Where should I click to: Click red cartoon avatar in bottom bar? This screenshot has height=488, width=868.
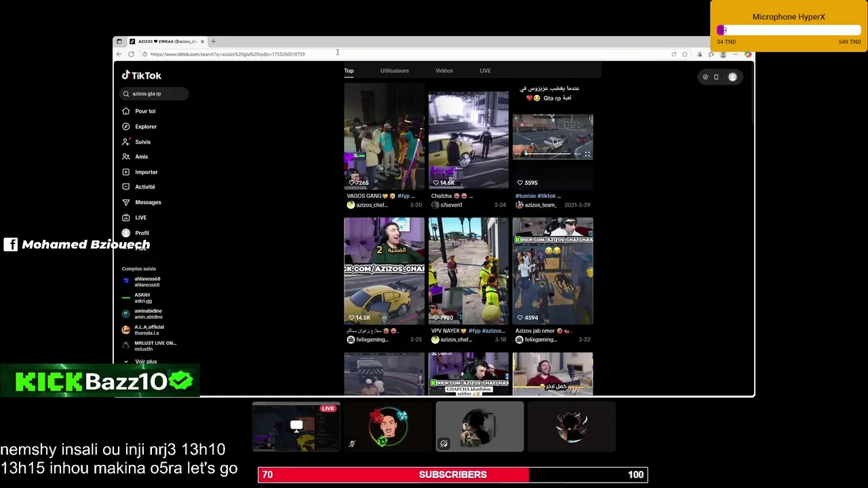(388, 426)
